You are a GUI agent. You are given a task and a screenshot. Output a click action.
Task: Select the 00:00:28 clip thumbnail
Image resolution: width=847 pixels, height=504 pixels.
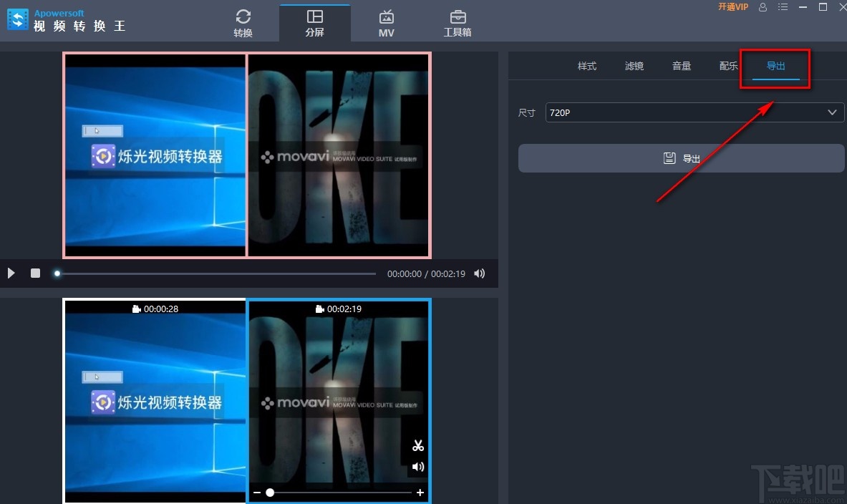pyautogui.click(x=155, y=401)
